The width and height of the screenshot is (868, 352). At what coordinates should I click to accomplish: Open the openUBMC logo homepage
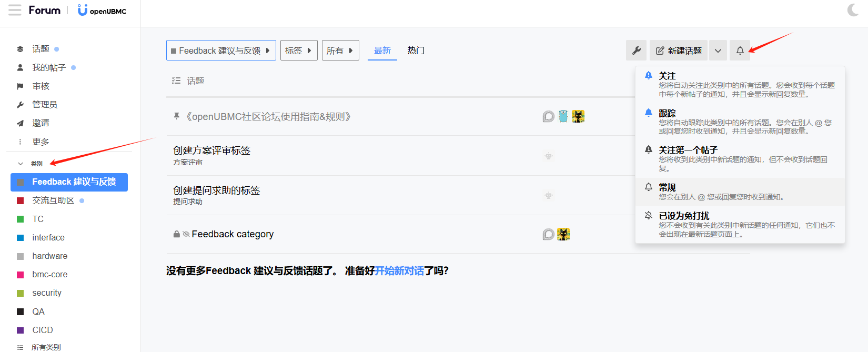102,11
